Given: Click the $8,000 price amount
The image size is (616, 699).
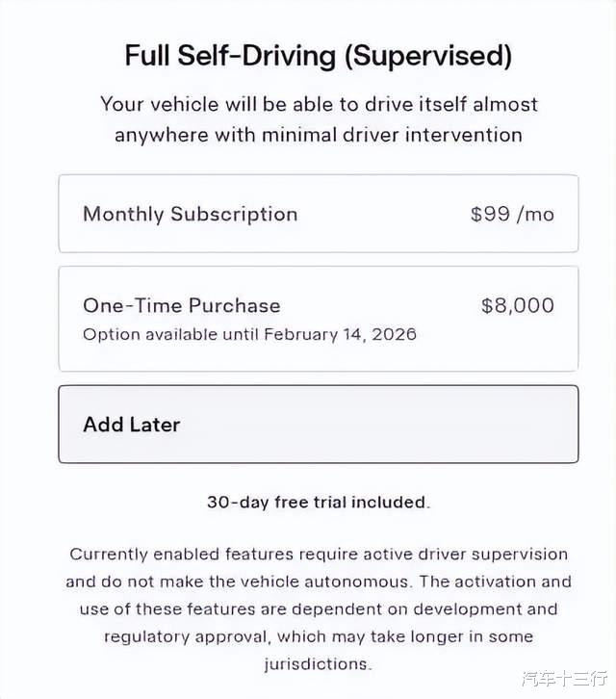Looking at the screenshot, I should pos(518,305).
